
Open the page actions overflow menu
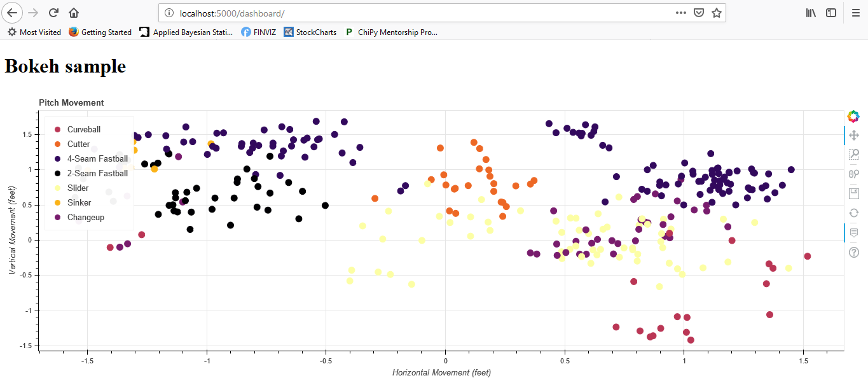point(680,12)
